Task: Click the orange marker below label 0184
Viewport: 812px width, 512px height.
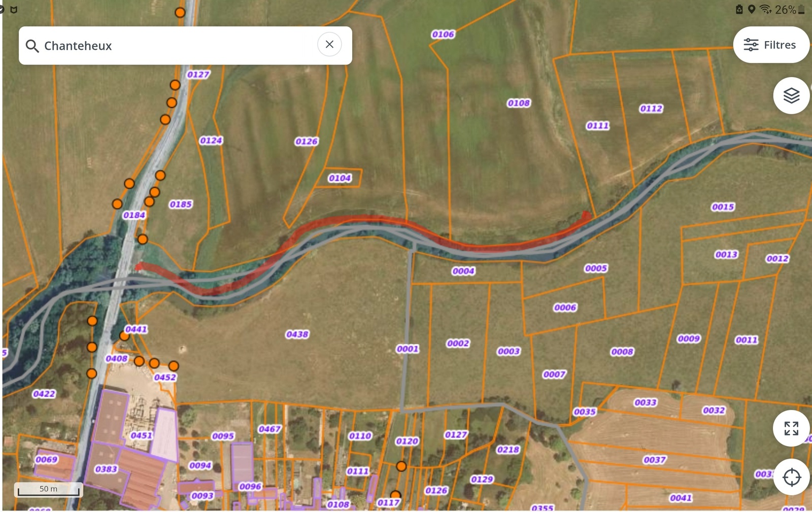Action: (143, 239)
